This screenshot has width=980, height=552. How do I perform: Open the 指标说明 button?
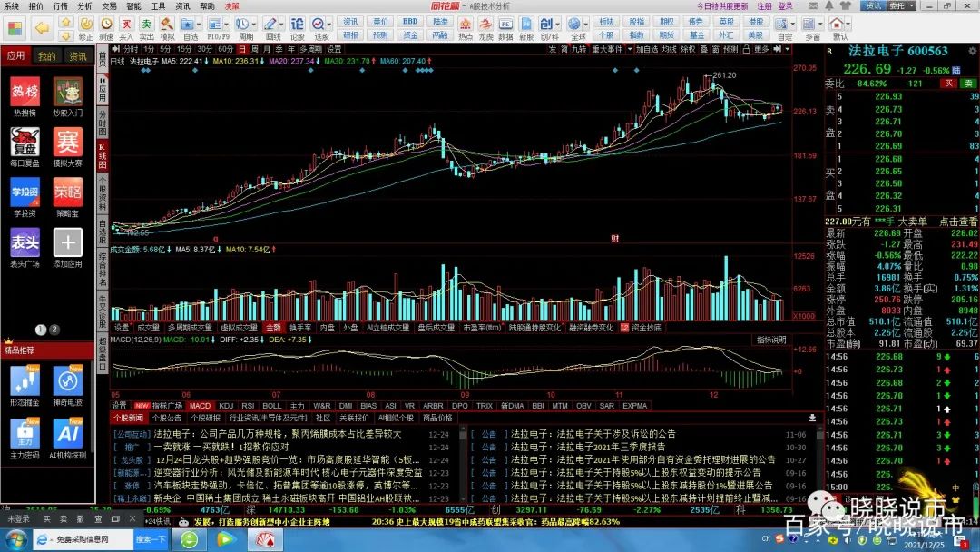pos(771,340)
